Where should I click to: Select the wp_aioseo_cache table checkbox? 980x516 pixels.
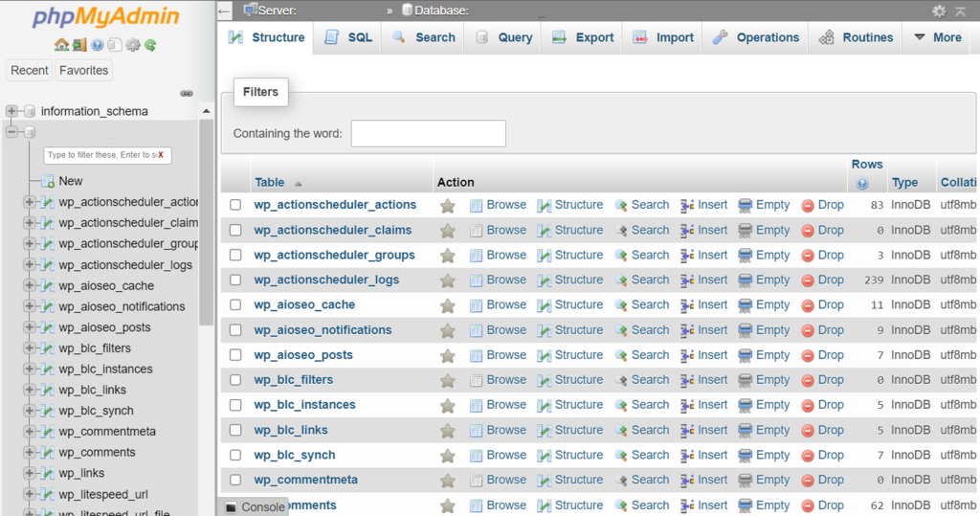coord(235,304)
